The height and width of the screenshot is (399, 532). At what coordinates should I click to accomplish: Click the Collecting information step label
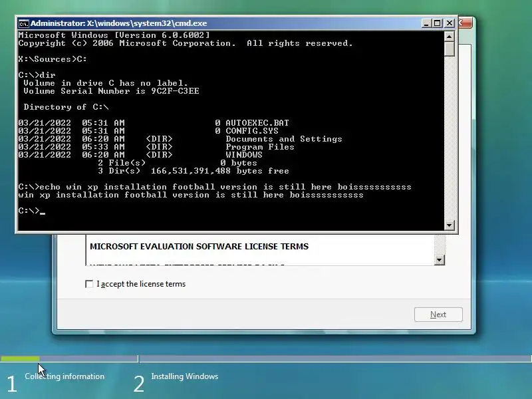point(65,376)
